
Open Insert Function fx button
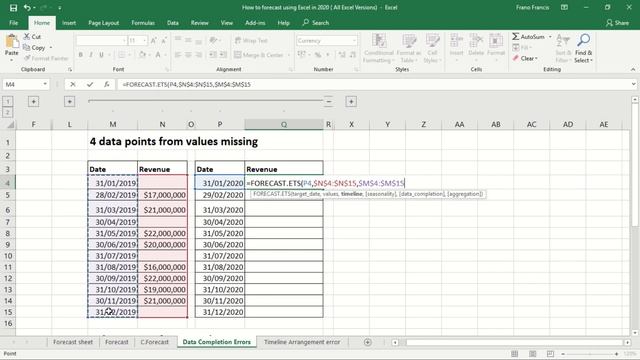click(107, 84)
